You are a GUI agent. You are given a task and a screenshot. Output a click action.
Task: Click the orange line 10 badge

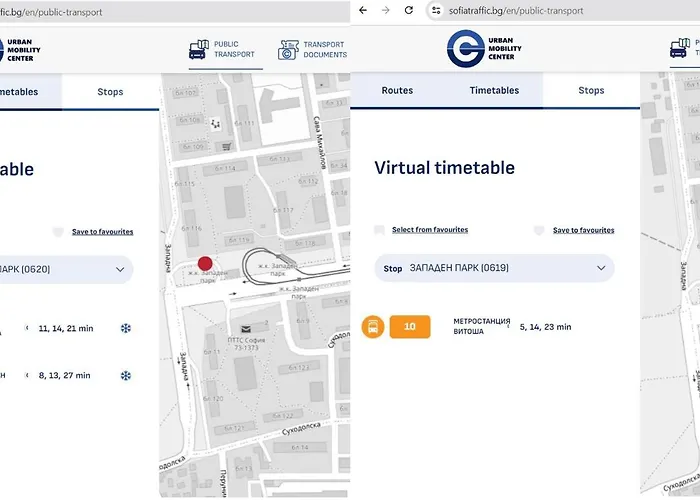coord(410,326)
